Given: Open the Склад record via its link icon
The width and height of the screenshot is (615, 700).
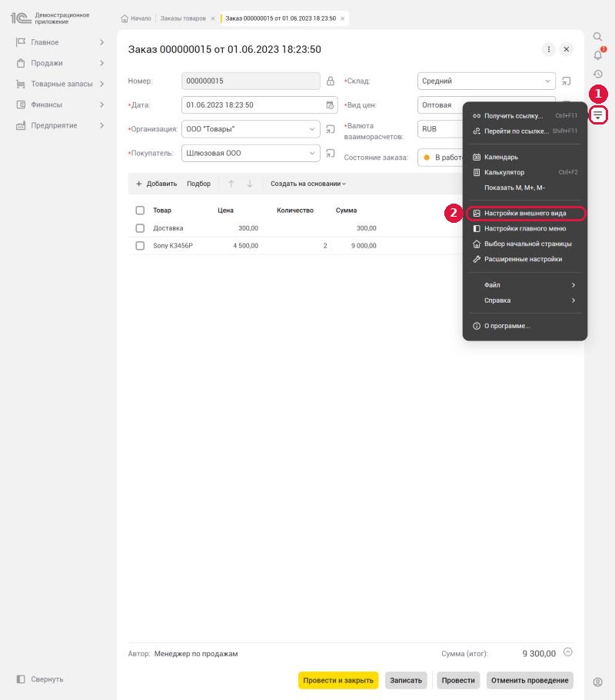Looking at the screenshot, I should [x=567, y=81].
